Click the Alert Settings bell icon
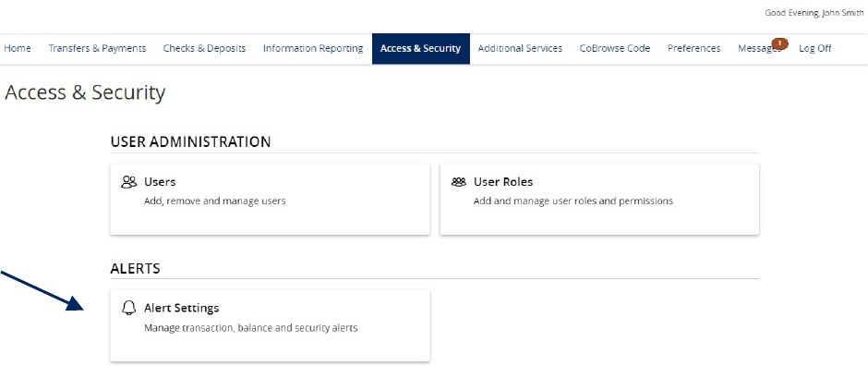 128,309
